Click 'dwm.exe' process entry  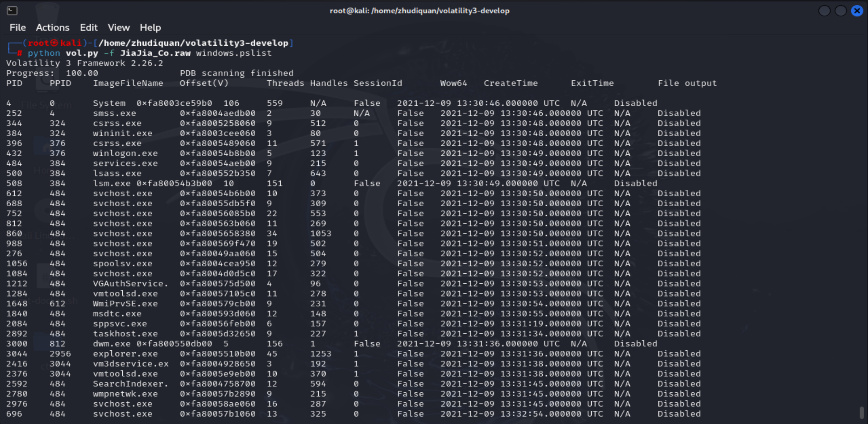click(112, 343)
